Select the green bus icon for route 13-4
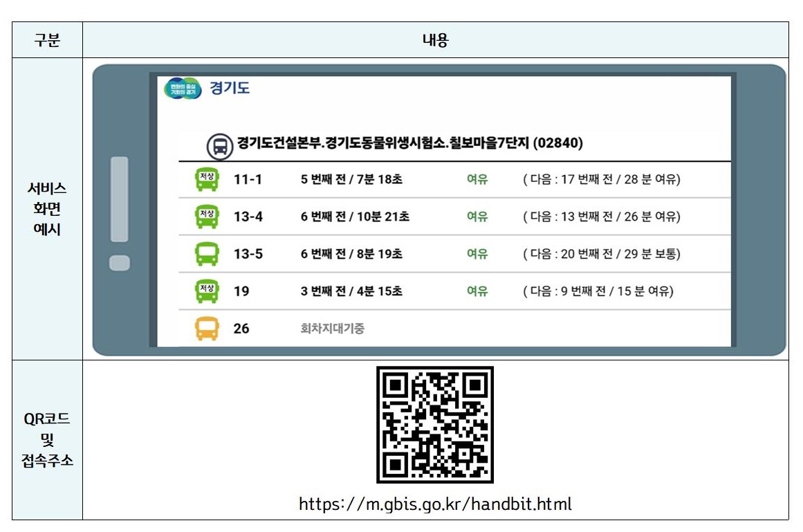Image resolution: width=803 pixels, height=532 pixels. 207,217
